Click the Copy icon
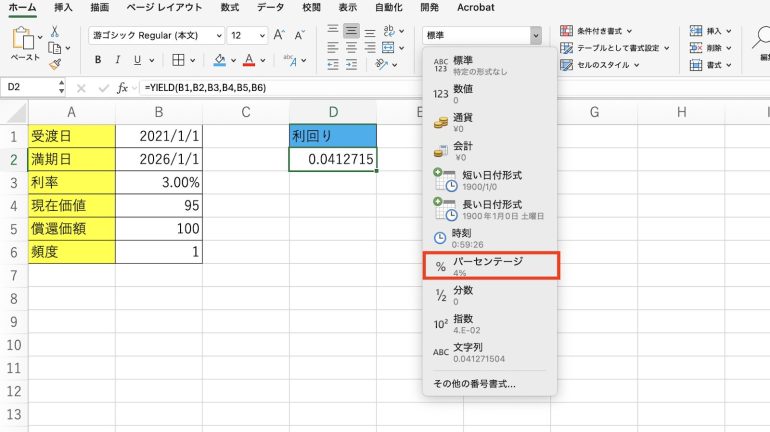This screenshot has width=770, height=432. (x=55, y=48)
